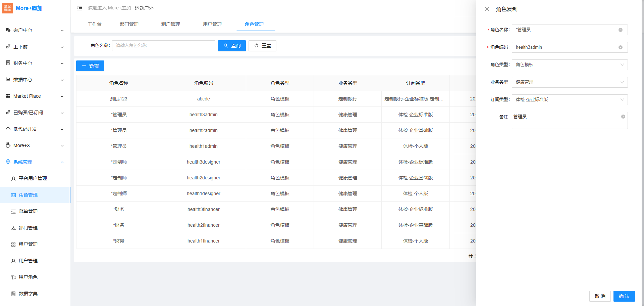
Task: Switch to the 工作台 tab
Action: coord(94,24)
